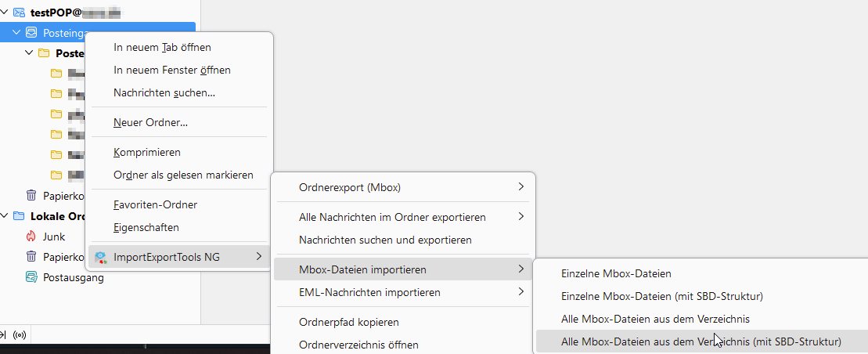Click the Postausgang outbox icon
Image resolution: width=868 pixels, height=354 pixels.
(x=31, y=277)
